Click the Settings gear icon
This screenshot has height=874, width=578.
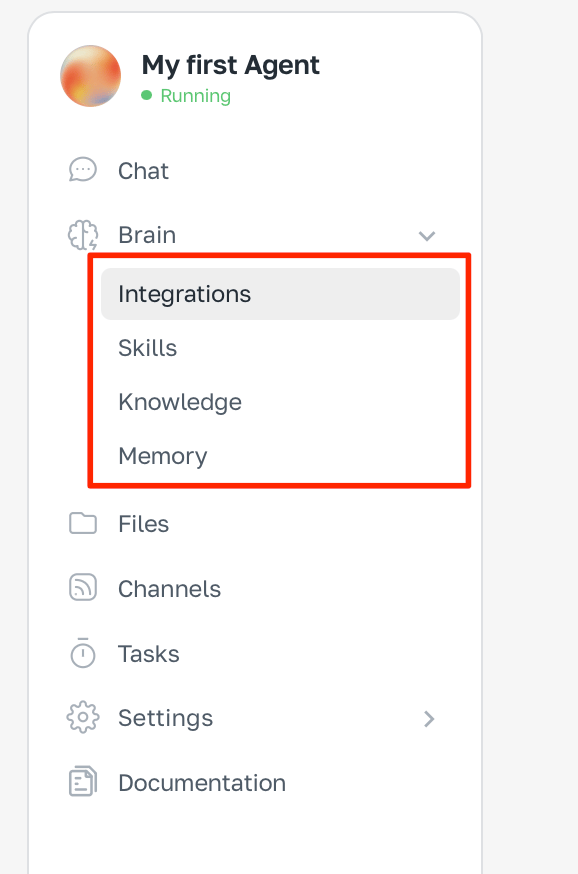(x=82, y=717)
